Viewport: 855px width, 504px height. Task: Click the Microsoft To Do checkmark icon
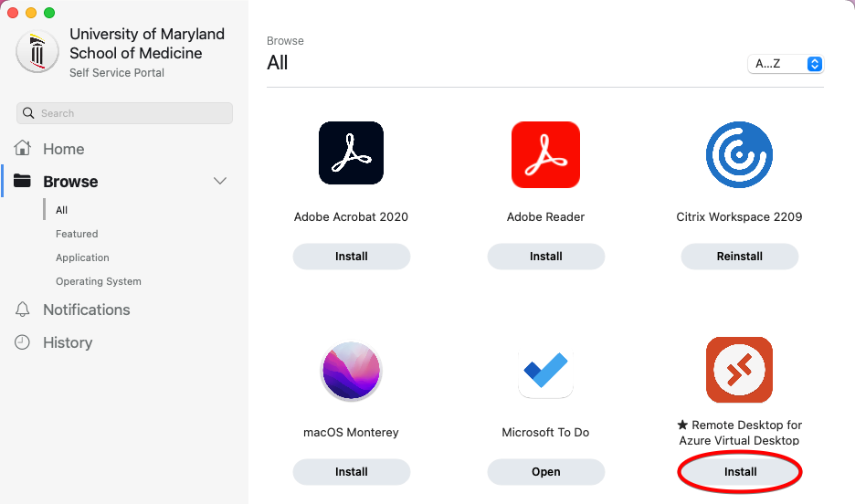point(545,370)
